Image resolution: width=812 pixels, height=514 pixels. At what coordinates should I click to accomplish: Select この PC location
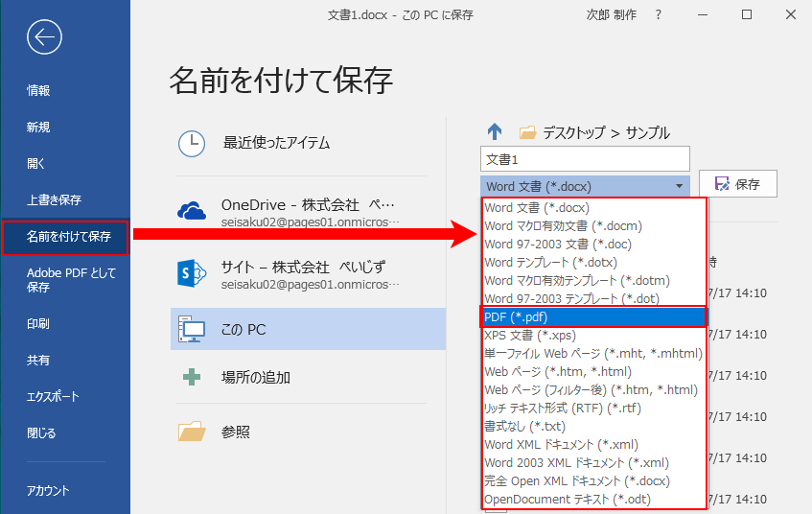click(308, 329)
